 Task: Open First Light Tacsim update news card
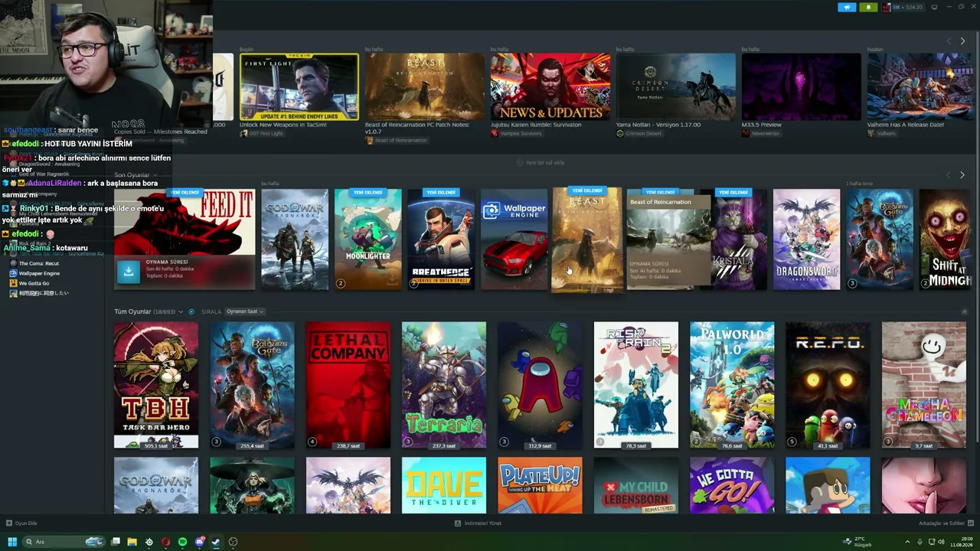click(x=299, y=86)
